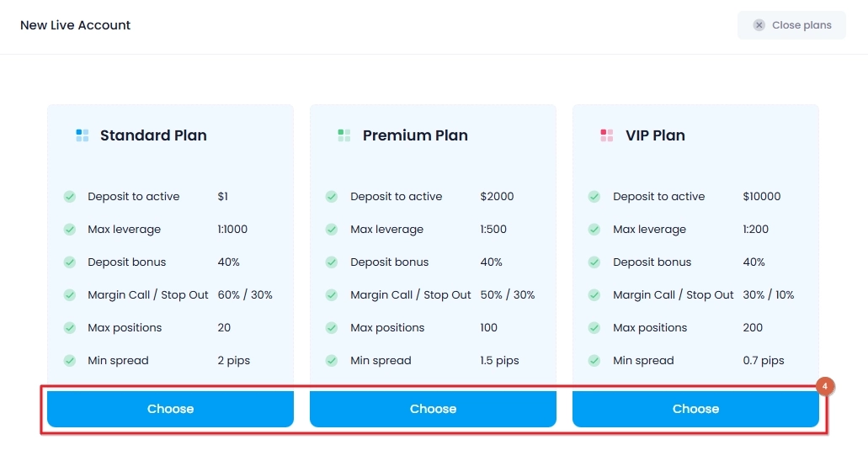
Task: Click checkmark beside Standard Deposit to active
Action: [x=70, y=196]
